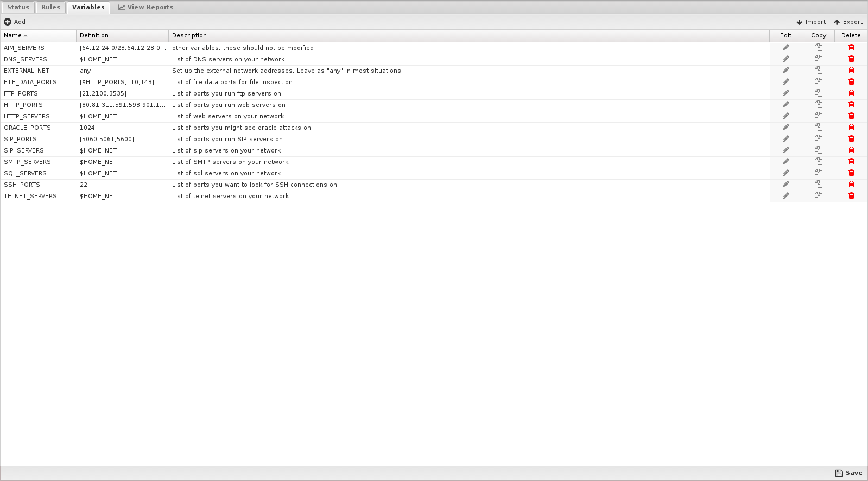This screenshot has width=868, height=481.
Task: Delete the SIP_SERVERS variable
Action: [x=851, y=150]
